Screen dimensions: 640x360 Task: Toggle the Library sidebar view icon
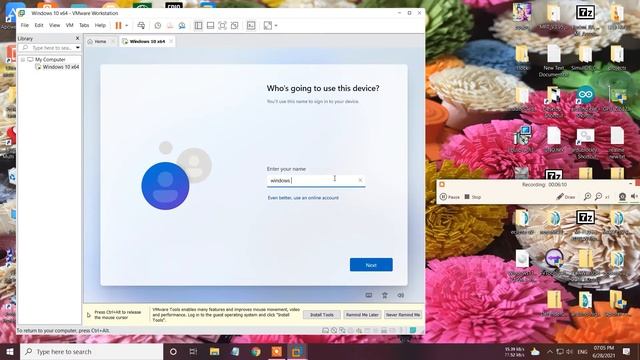tap(198, 25)
